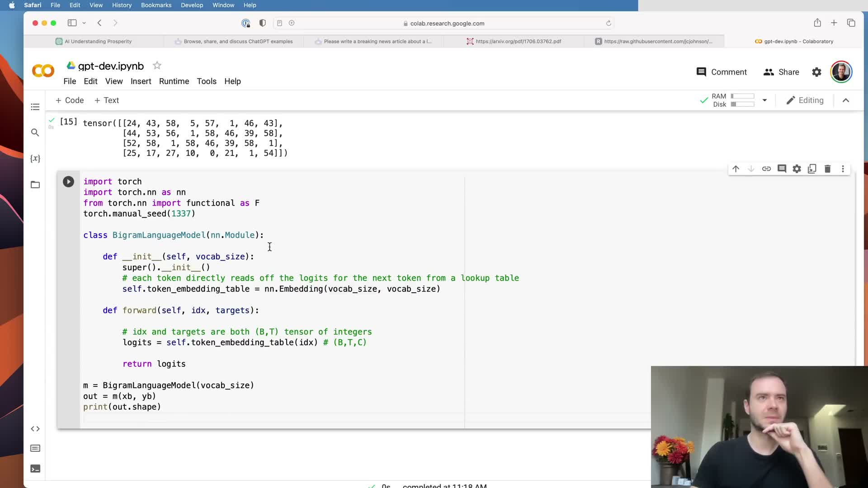Run the BigramLanguageModel code cell

tap(68, 182)
